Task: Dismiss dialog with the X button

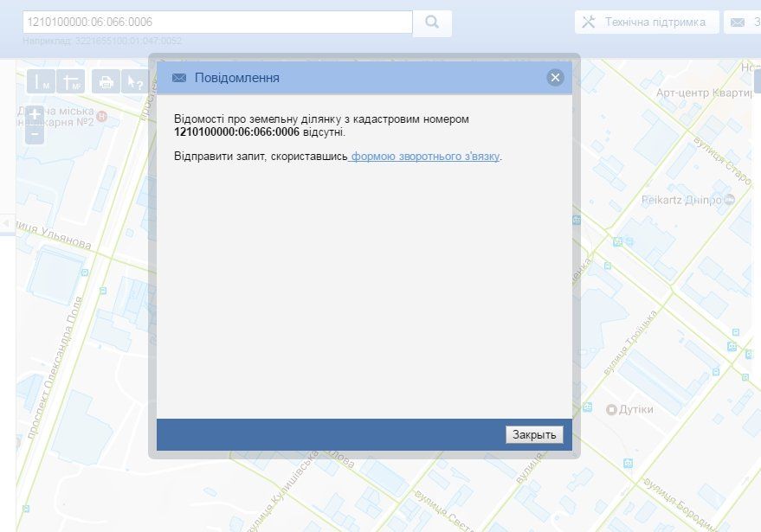Action: (555, 77)
